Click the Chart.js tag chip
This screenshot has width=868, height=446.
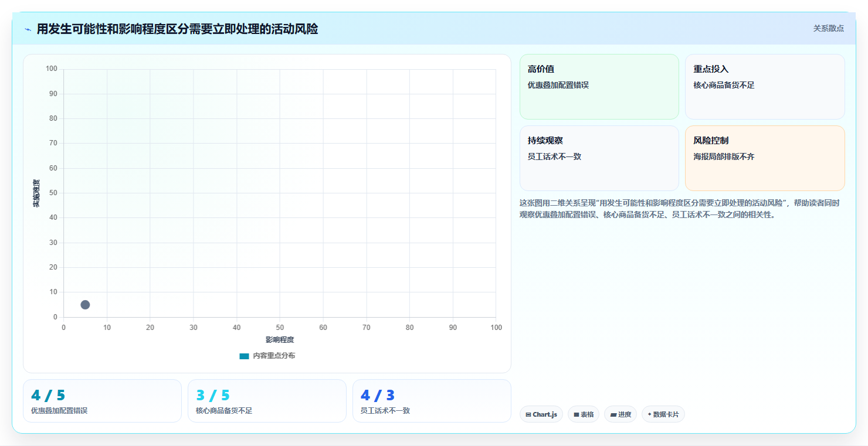(x=541, y=414)
